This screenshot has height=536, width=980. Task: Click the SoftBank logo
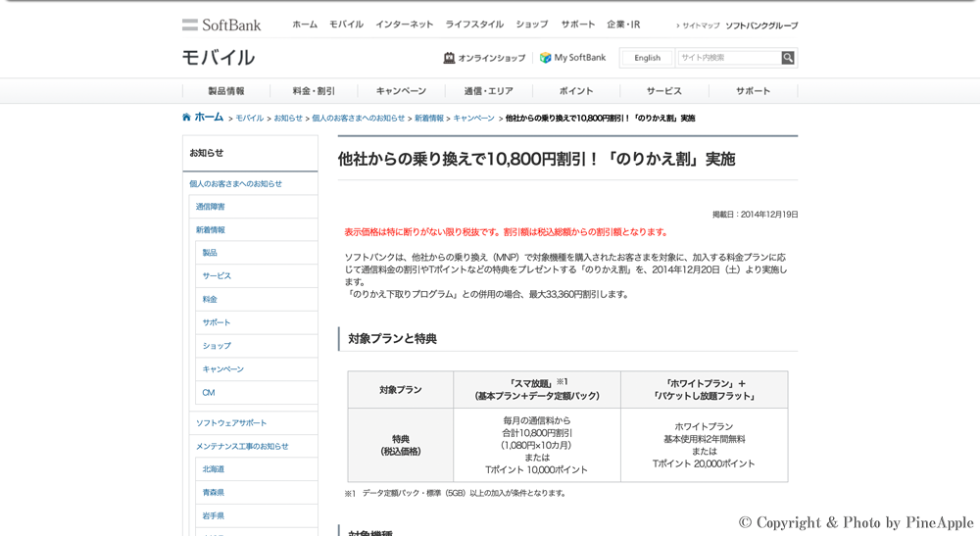click(x=221, y=25)
